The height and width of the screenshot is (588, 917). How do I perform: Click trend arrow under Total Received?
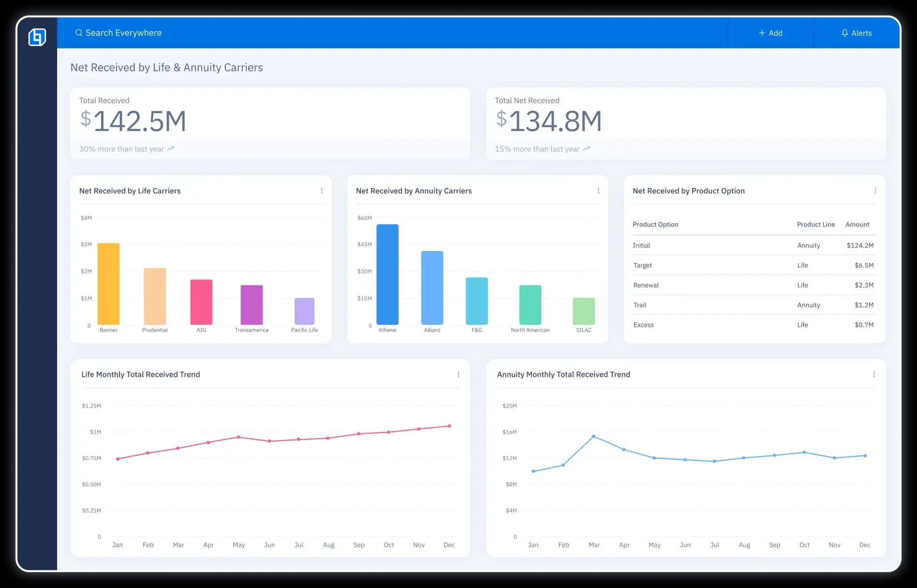point(171,149)
